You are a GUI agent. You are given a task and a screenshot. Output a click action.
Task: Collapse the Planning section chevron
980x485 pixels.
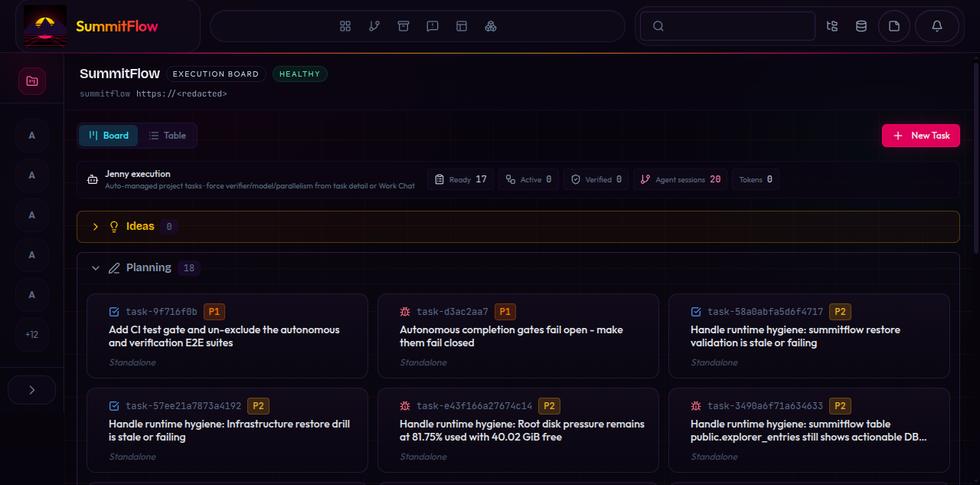pyautogui.click(x=96, y=268)
